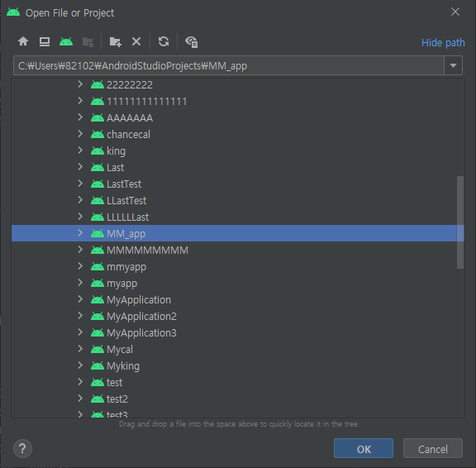The height and width of the screenshot is (468, 476).
Task: Expand the chancecal project
Action: (x=80, y=134)
